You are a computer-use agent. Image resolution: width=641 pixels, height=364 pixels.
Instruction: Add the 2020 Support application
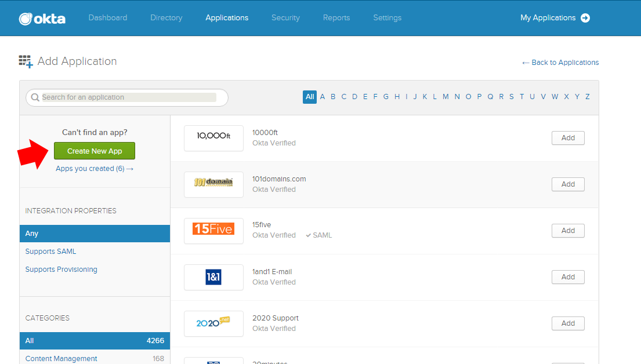tap(568, 323)
